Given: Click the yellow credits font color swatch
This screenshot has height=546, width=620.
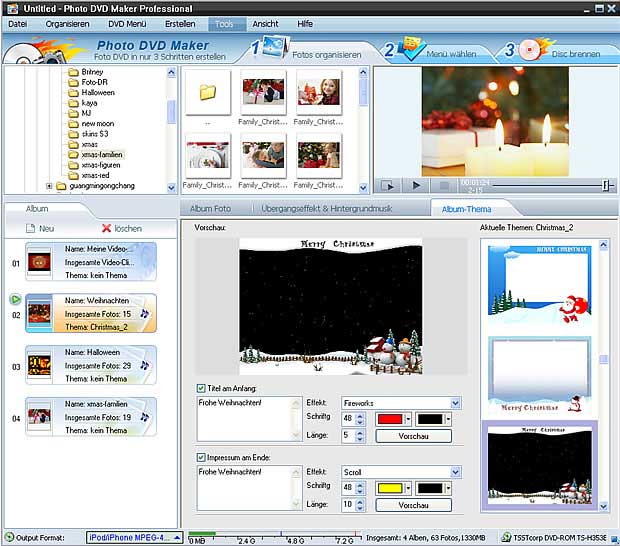Looking at the screenshot, I should pos(390,488).
